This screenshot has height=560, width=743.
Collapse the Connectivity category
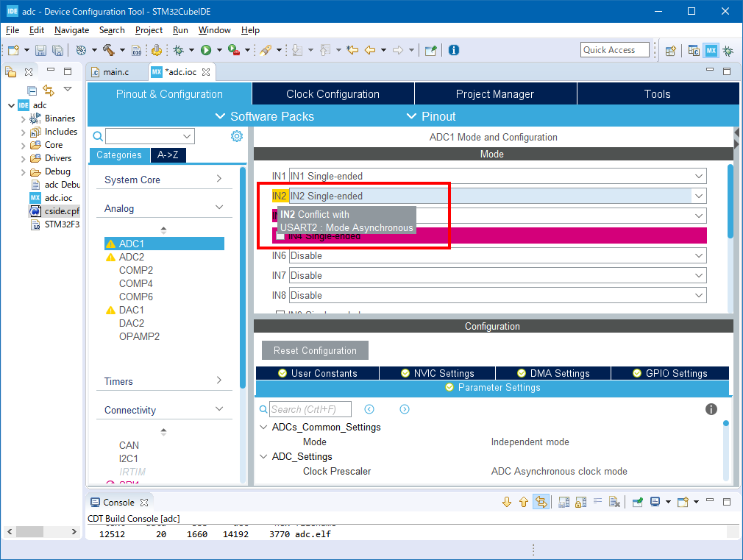click(219, 408)
